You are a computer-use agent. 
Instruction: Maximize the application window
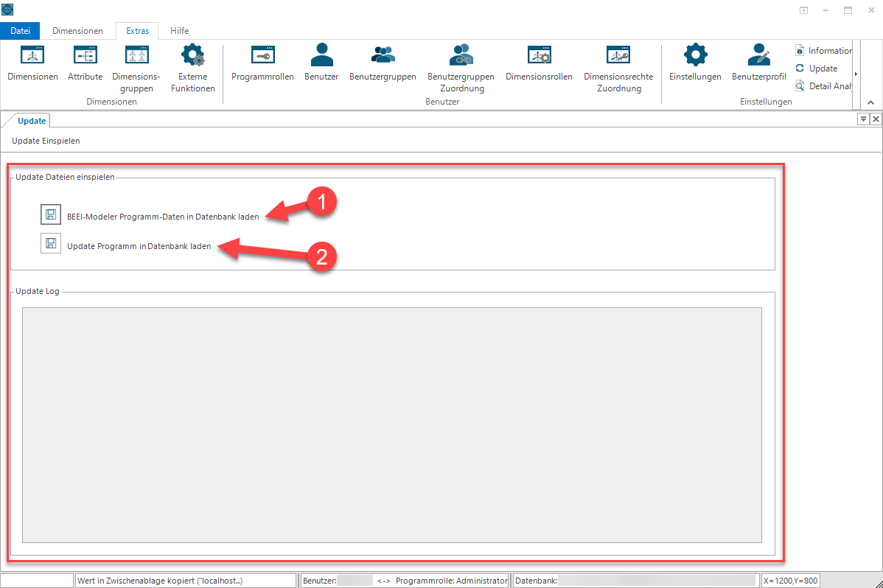[x=848, y=10]
